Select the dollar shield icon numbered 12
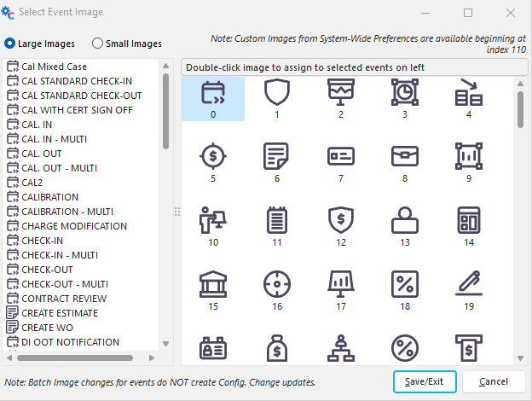 click(x=341, y=220)
